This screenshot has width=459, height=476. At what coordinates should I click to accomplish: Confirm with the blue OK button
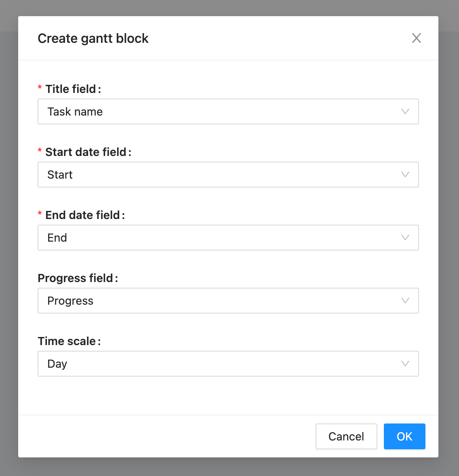[404, 436]
